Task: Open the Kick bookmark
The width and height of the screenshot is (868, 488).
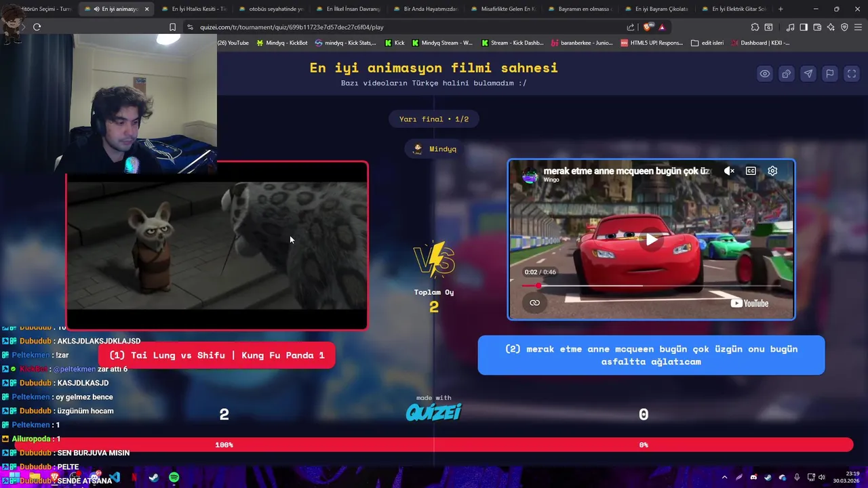Action: click(x=395, y=43)
